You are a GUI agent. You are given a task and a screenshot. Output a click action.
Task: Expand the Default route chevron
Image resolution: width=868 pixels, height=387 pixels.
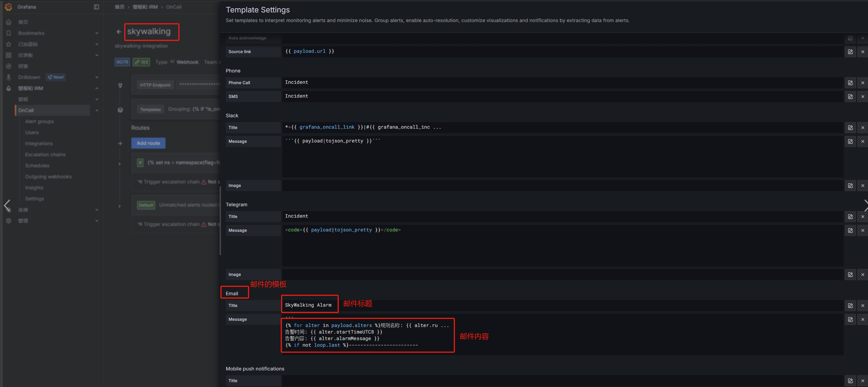tap(120, 206)
